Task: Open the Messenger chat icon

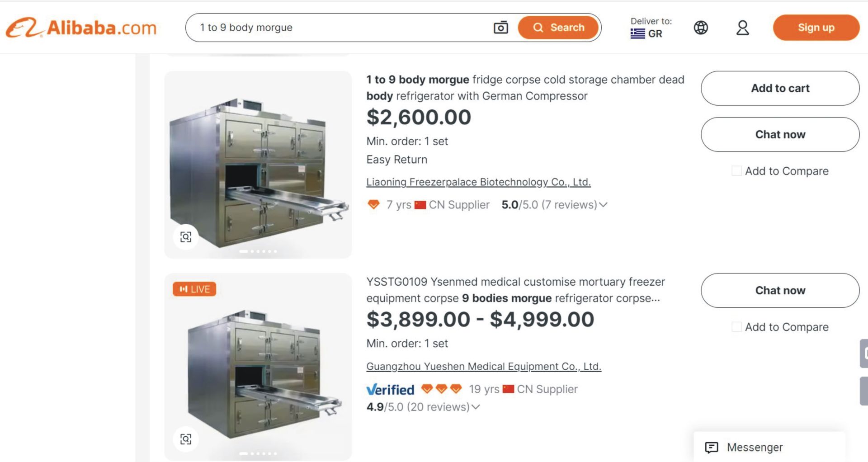Action: pyautogui.click(x=712, y=448)
